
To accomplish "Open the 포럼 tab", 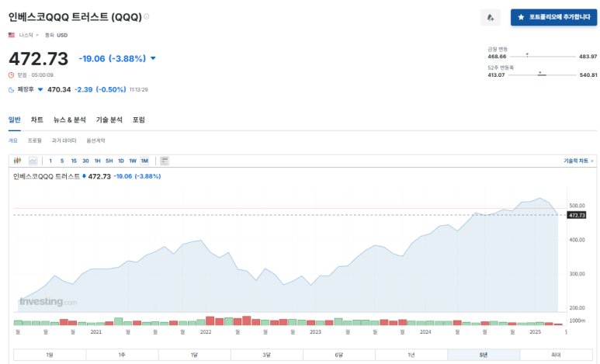I will point(138,120).
